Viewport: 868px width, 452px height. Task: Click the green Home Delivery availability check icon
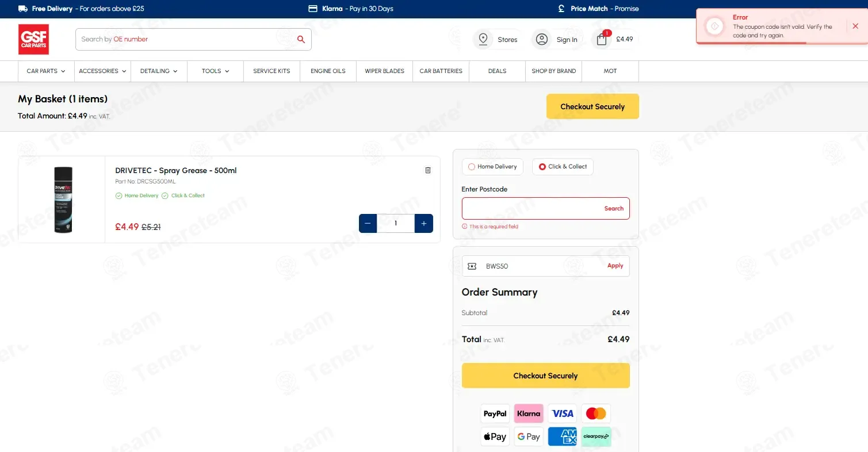[119, 196]
